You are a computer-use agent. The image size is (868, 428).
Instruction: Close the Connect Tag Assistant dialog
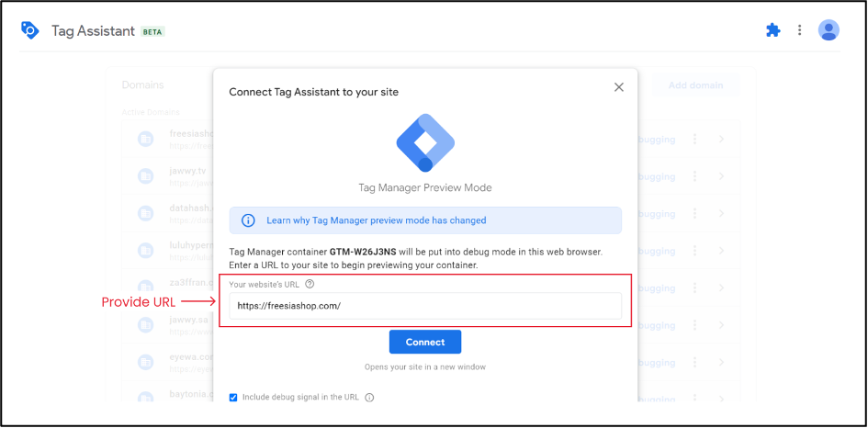619,87
